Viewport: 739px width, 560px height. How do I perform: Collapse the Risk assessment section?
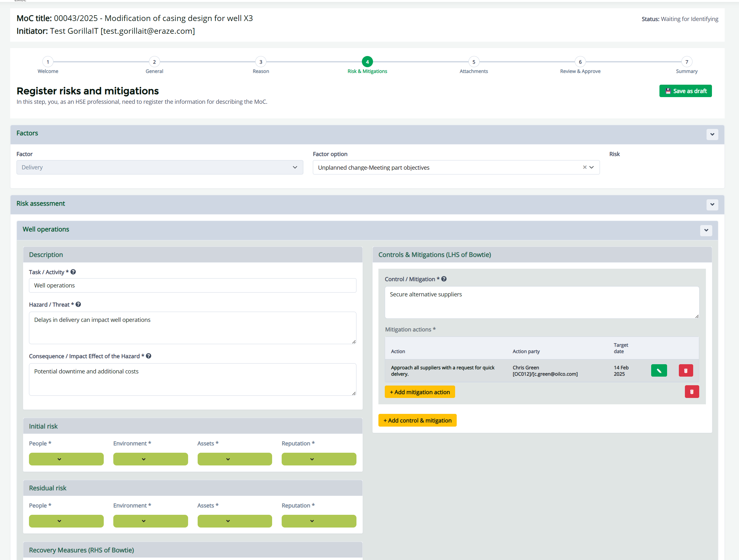point(712,204)
